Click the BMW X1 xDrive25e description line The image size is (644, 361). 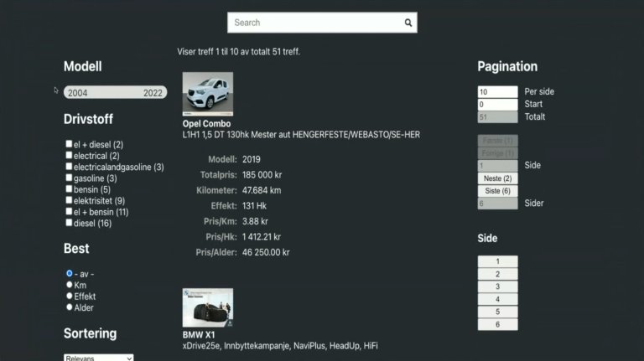tap(280, 346)
